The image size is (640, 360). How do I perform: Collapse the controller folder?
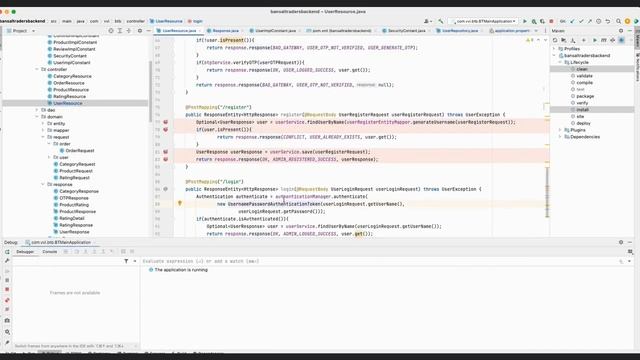(37, 69)
